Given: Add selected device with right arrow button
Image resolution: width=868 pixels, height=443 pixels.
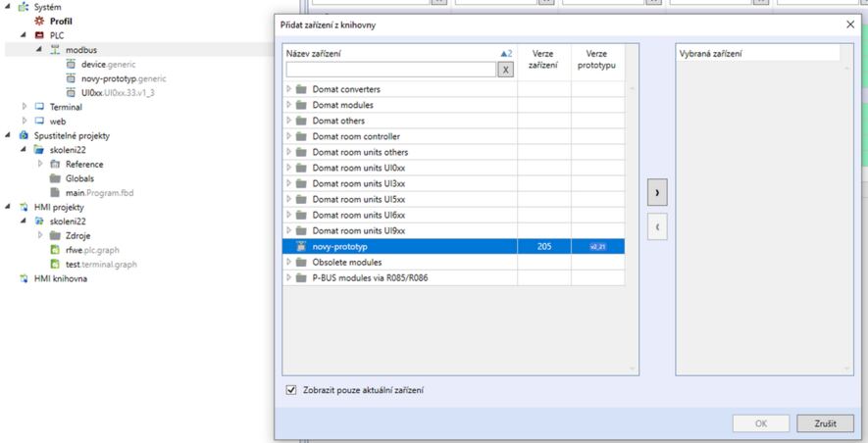Looking at the screenshot, I should (x=657, y=194).
